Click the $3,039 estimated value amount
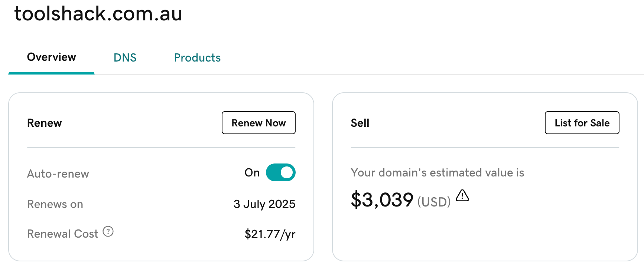This screenshot has width=644, height=271. [x=382, y=200]
